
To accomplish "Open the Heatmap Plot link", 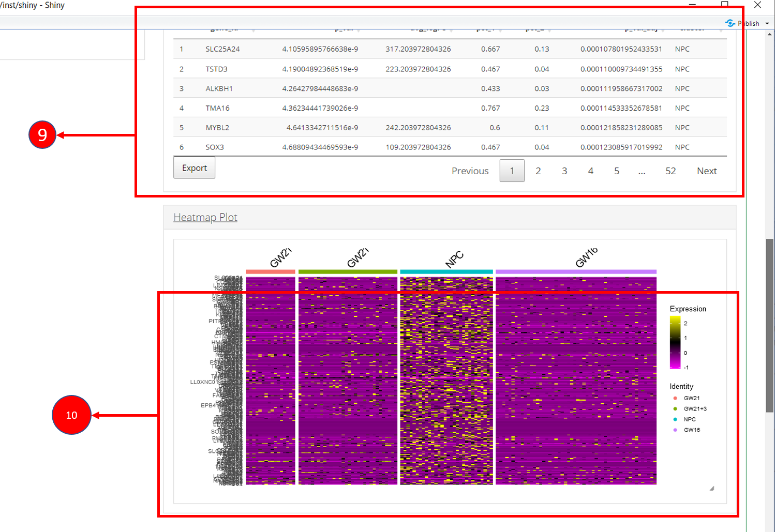I will 205,218.
